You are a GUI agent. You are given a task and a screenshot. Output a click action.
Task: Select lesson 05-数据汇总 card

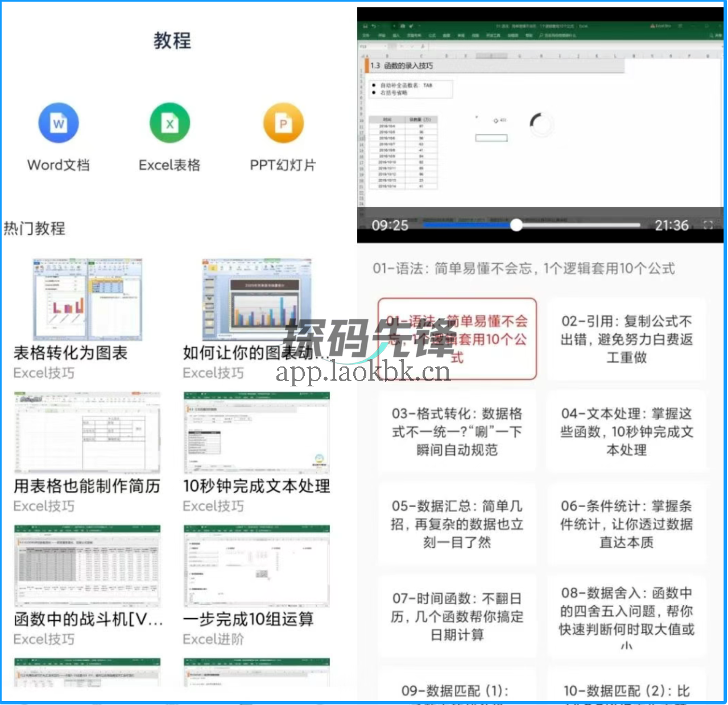[x=457, y=524]
